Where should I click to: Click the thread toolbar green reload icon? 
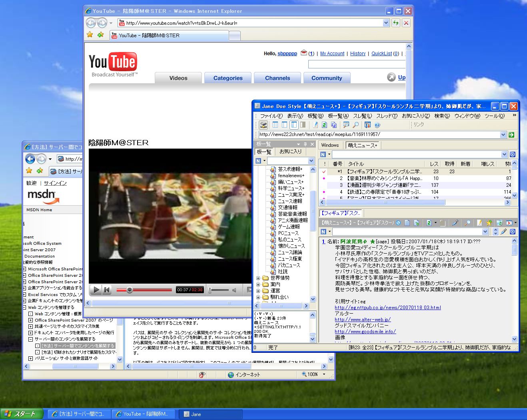click(x=429, y=223)
